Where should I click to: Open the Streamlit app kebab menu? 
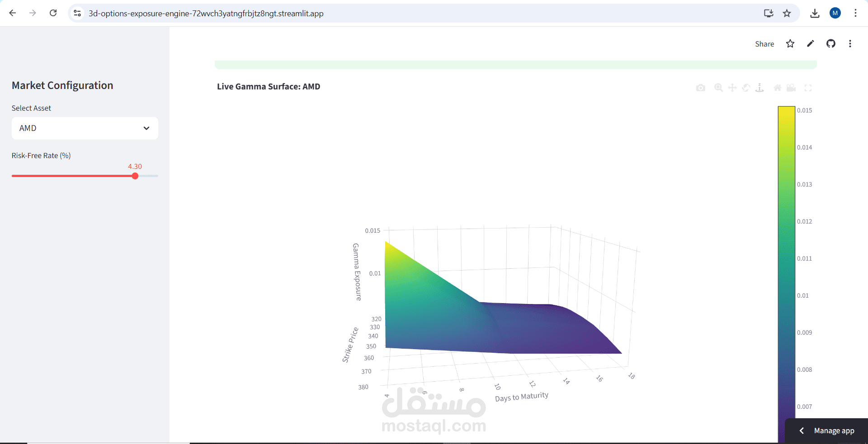click(850, 44)
